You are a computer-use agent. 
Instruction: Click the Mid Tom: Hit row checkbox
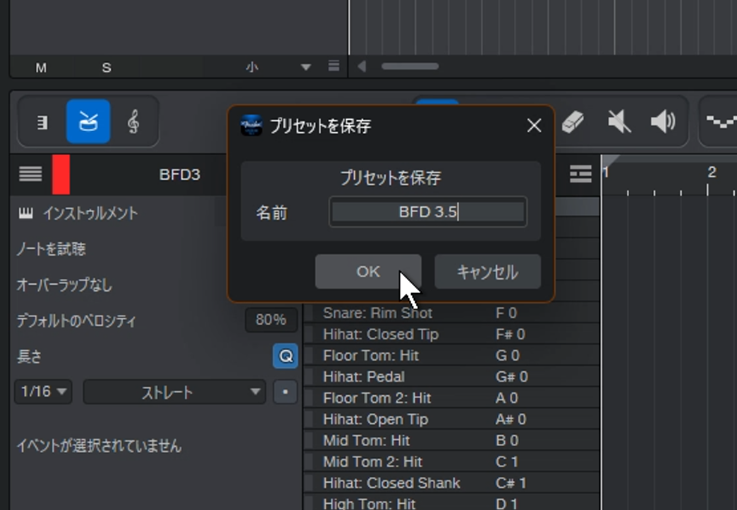(309, 440)
